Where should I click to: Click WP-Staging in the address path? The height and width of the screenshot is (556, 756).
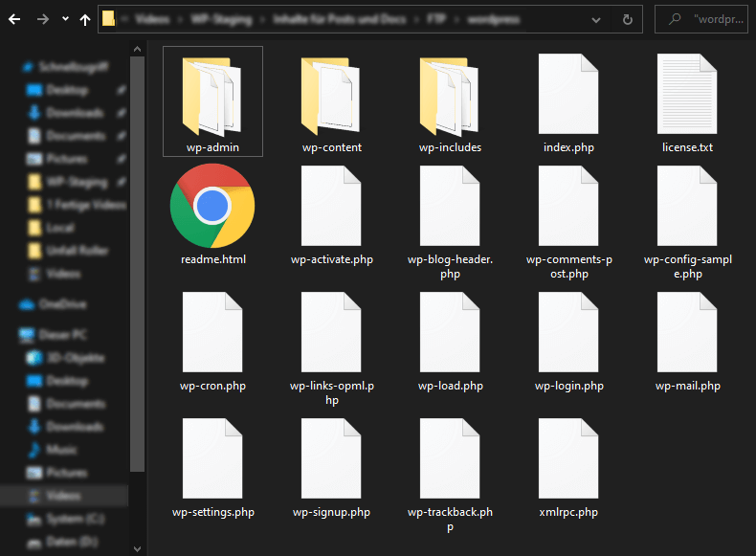(x=221, y=19)
